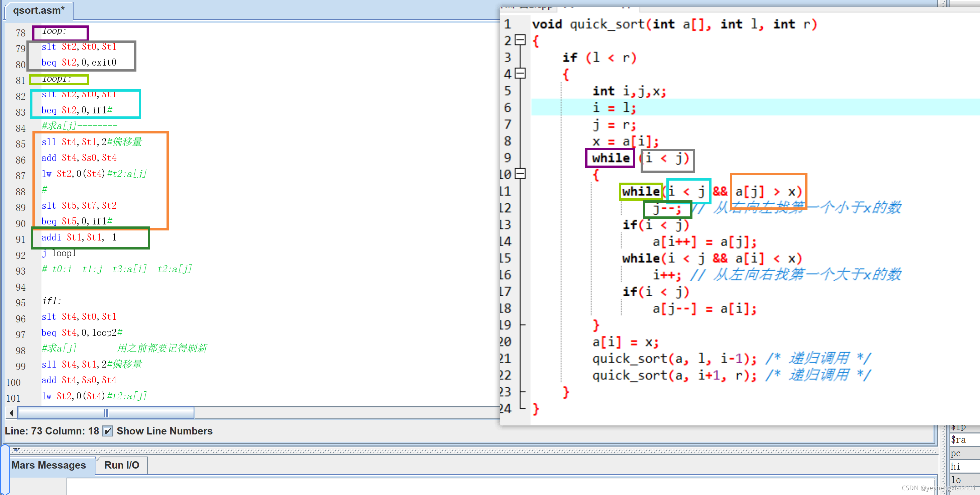Viewport: 980px width, 495px height.
Task: Click 'int i,j,x;' declaration in C code
Action: [629, 91]
